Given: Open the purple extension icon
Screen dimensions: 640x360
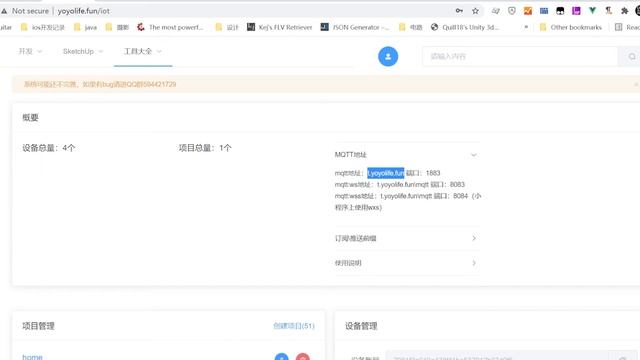Looking at the screenshot, I should pyautogui.click(x=576, y=11).
